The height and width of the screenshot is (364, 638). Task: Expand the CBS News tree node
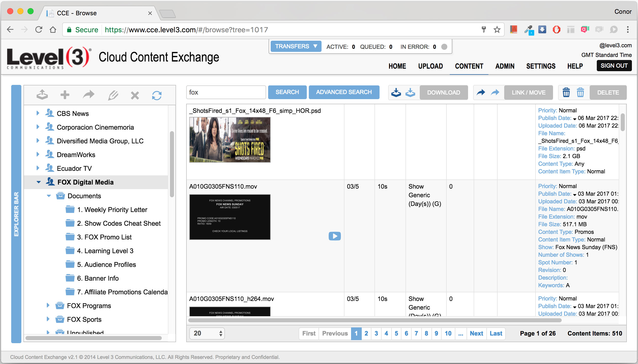click(38, 113)
